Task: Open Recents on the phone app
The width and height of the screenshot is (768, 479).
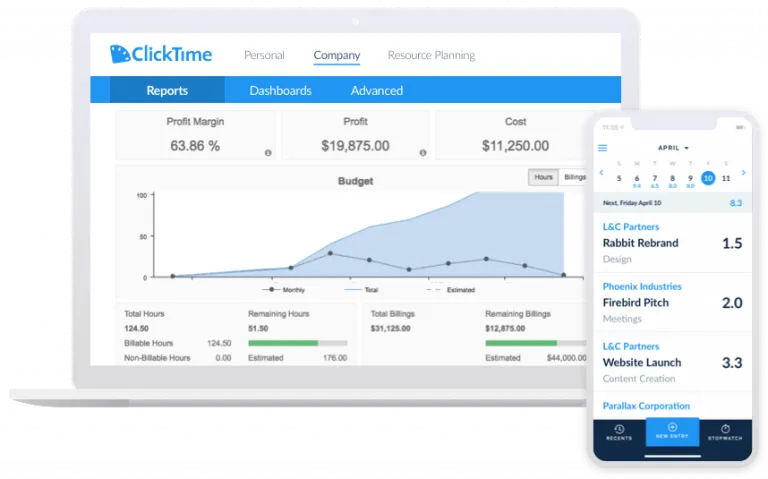Action: pyautogui.click(x=619, y=432)
